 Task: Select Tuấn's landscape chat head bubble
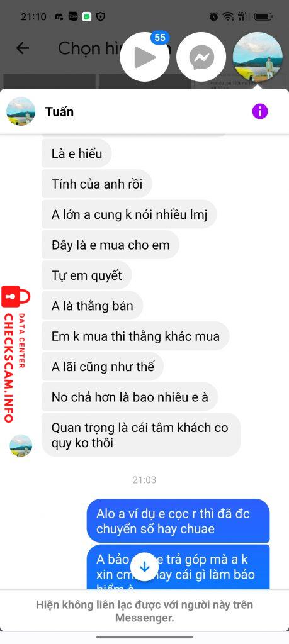point(258,57)
